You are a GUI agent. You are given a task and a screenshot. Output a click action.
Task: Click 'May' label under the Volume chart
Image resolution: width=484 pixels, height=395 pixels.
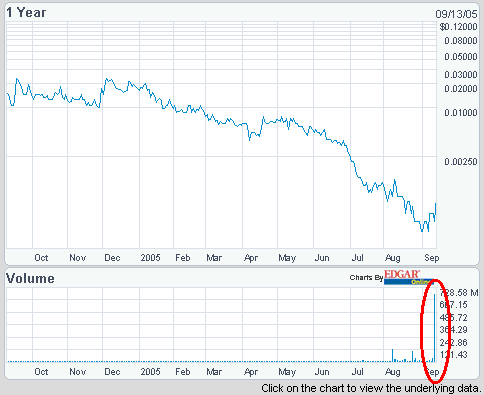coord(287,372)
